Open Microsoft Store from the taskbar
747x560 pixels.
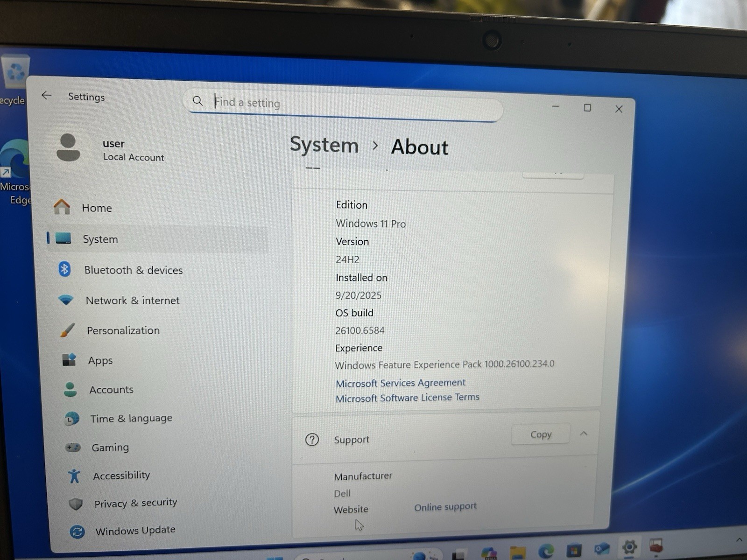tap(574, 551)
